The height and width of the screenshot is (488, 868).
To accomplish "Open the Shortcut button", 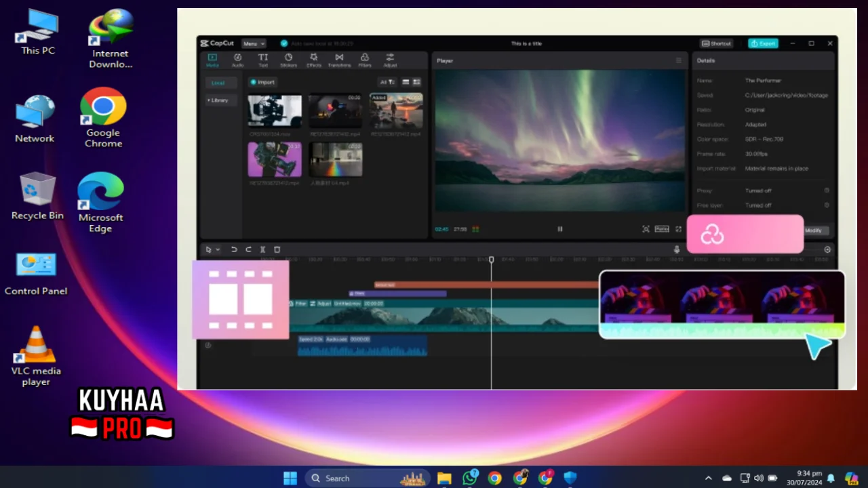I will pos(717,43).
